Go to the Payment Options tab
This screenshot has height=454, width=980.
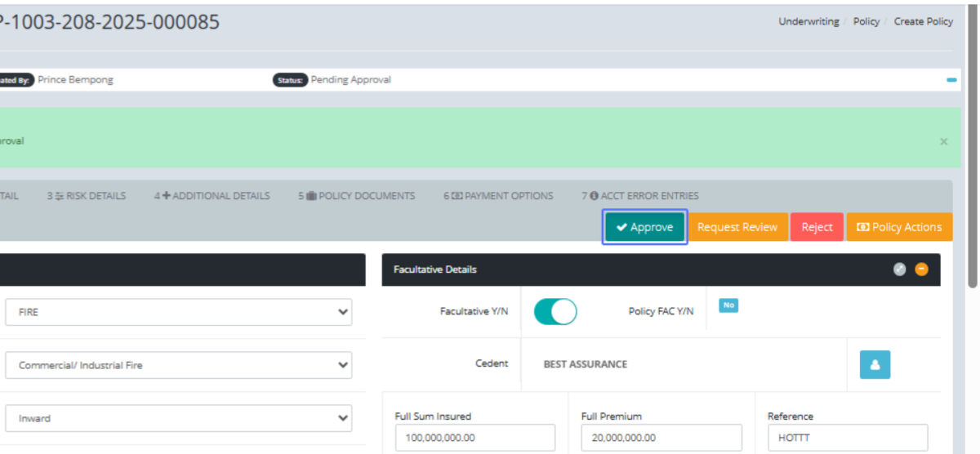pyautogui.click(x=498, y=196)
